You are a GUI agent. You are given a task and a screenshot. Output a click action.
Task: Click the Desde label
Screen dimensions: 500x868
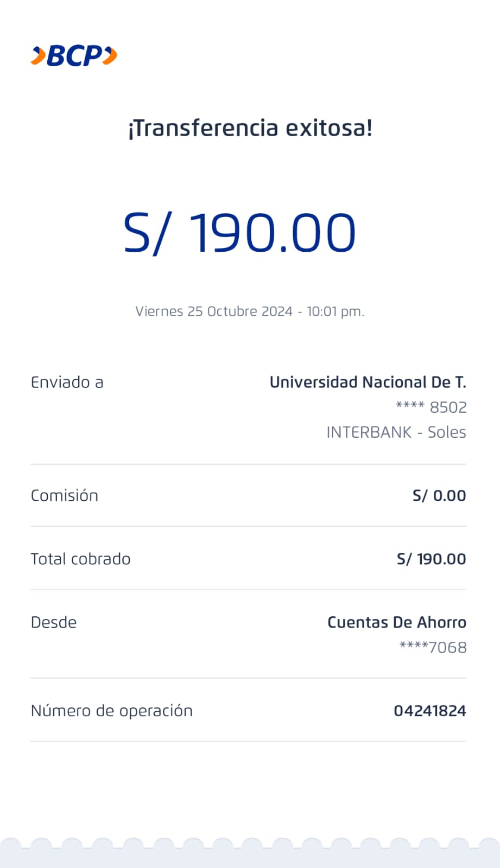[x=54, y=623]
